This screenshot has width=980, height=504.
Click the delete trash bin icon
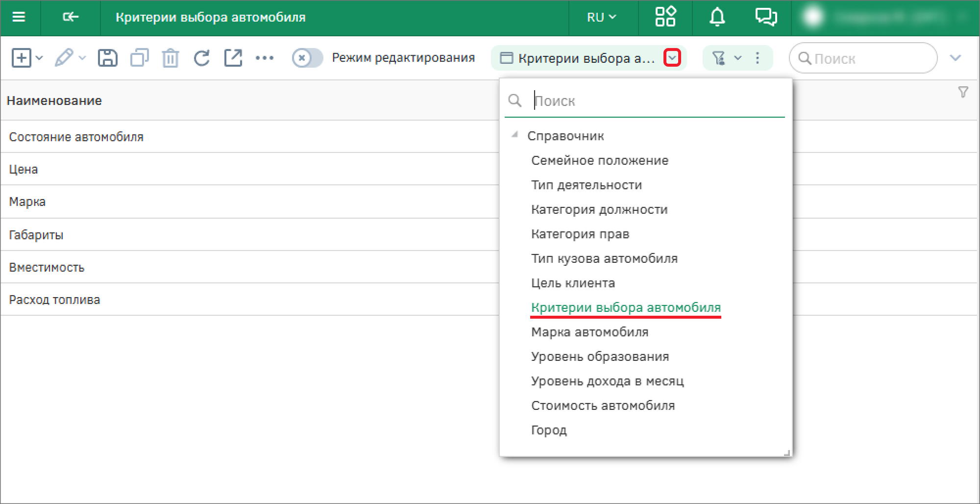170,58
